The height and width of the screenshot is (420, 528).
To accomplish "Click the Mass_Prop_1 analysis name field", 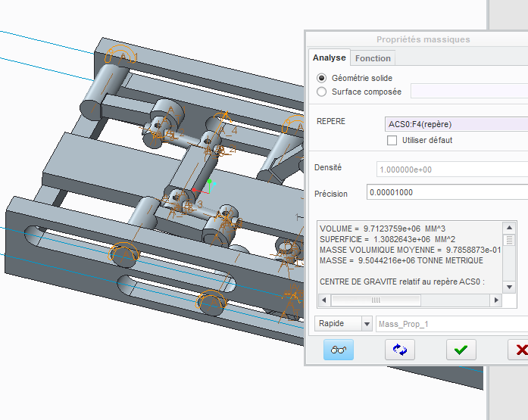I will pos(451,324).
